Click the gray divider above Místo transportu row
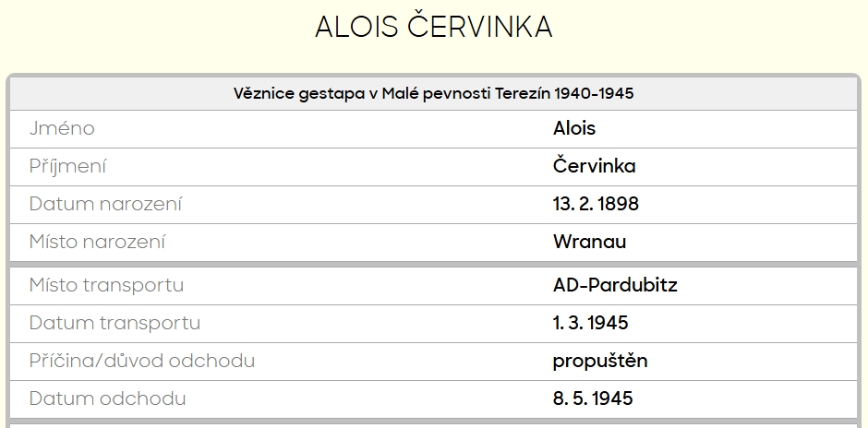868x428 pixels. tap(433, 265)
